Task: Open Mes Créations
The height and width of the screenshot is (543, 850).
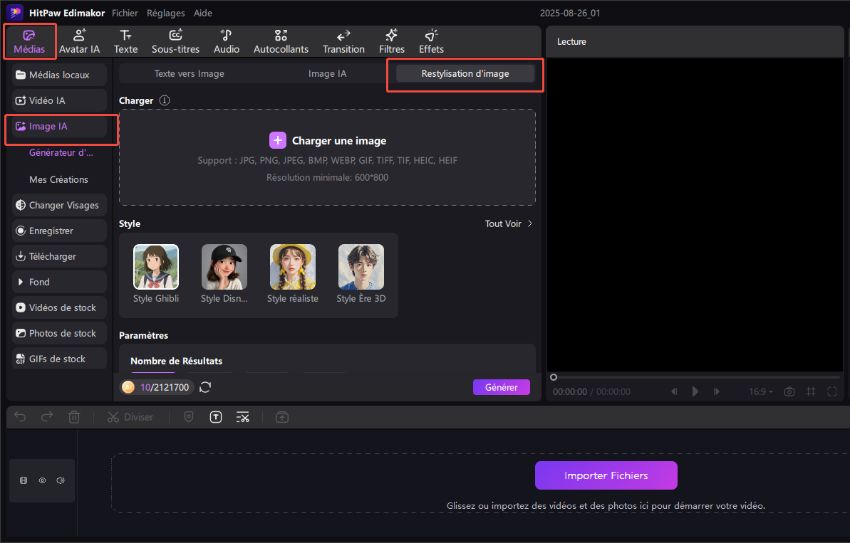Action: (x=59, y=179)
